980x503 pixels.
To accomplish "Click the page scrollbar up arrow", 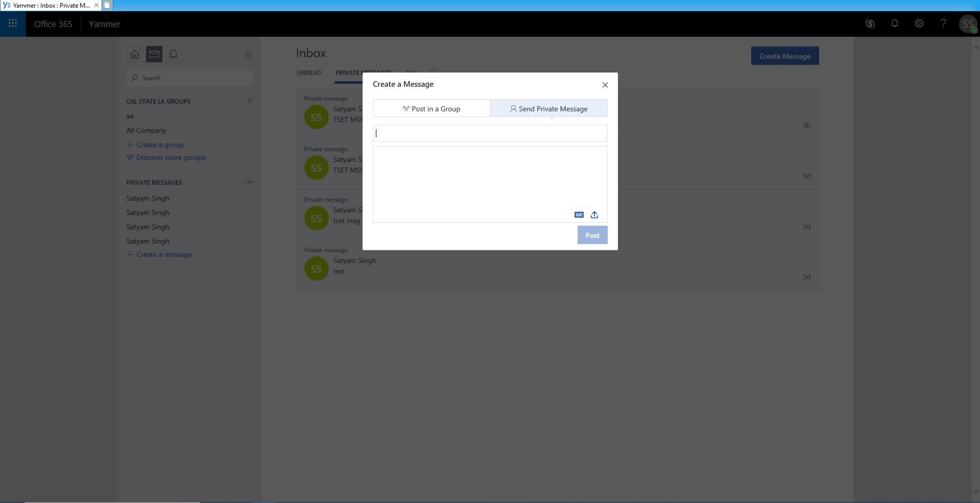I will [975, 48].
